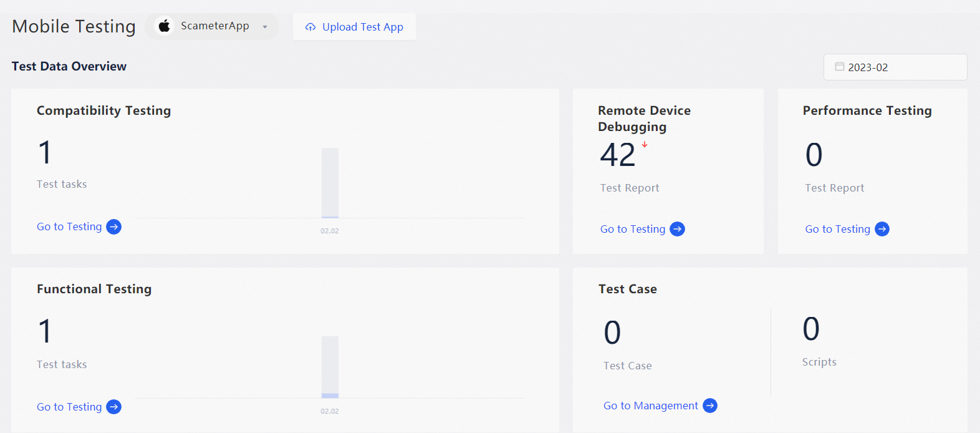The width and height of the screenshot is (980, 433).
Task: Click the cloud upload icon
Action: click(310, 27)
